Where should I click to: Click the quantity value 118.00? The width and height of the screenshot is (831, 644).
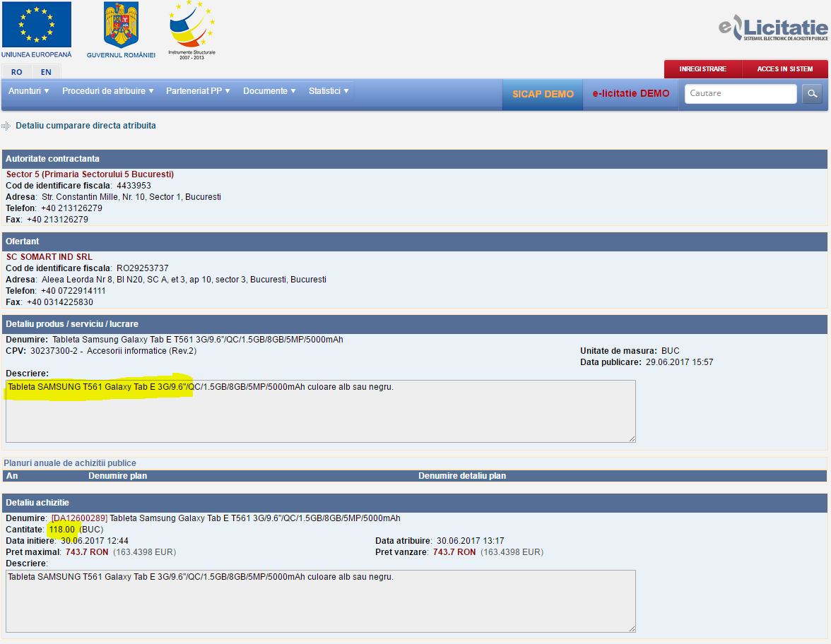coord(62,530)
